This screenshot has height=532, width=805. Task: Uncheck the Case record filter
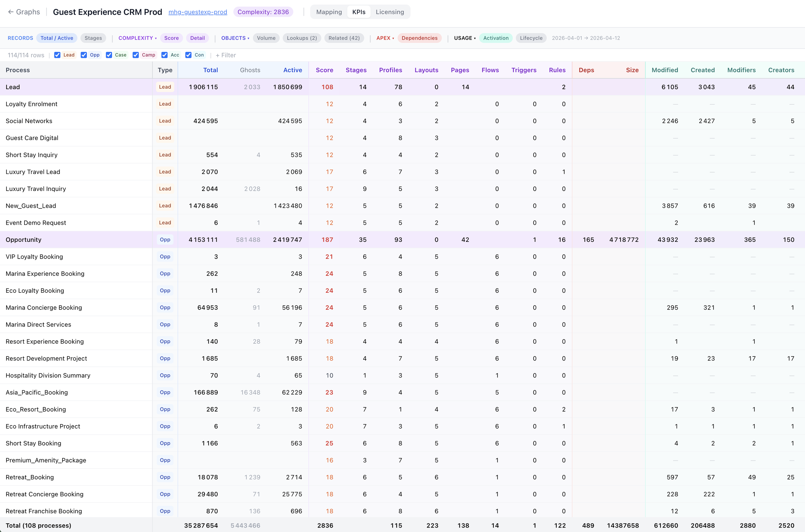109,55
